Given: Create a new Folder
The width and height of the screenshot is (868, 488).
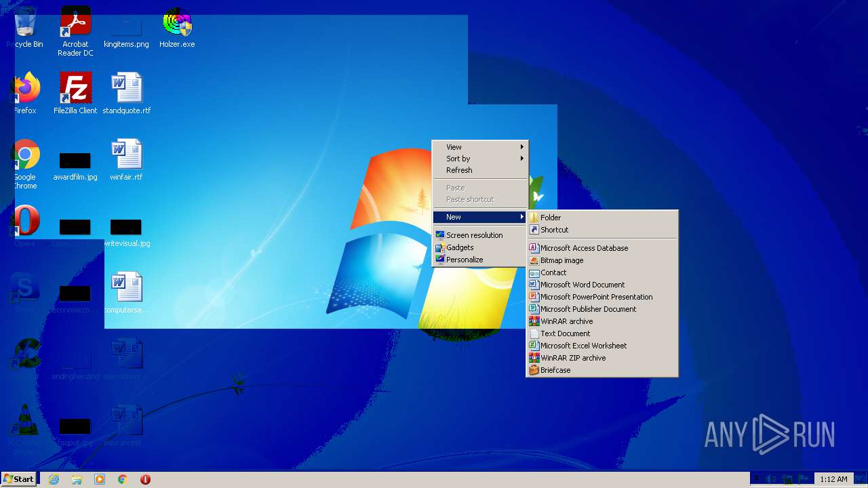Looking at the screenshot, I should [602, 218].
